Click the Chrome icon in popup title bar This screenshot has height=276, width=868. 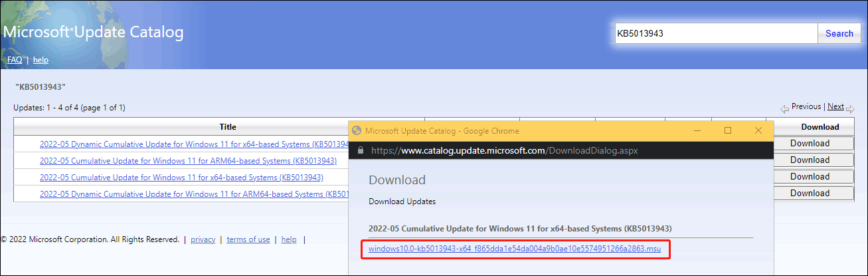356,131
